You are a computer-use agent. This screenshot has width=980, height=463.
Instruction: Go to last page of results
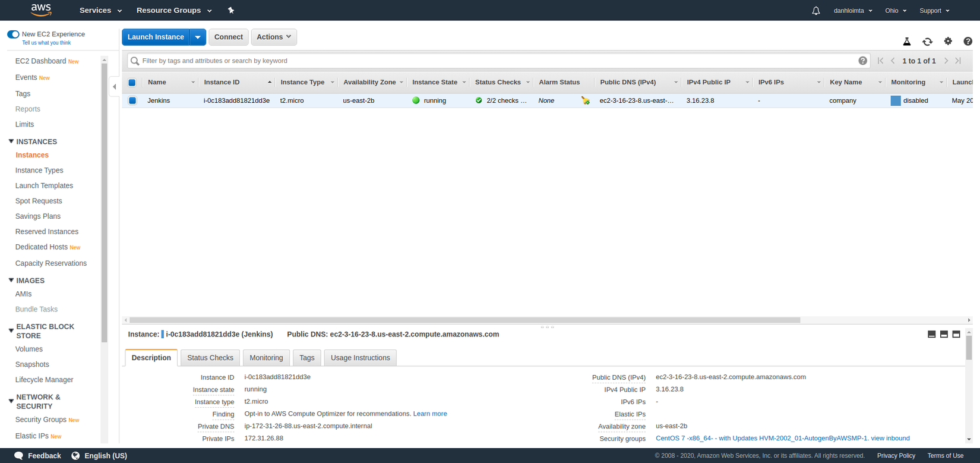pyautogui.click(x=958, y=61)
